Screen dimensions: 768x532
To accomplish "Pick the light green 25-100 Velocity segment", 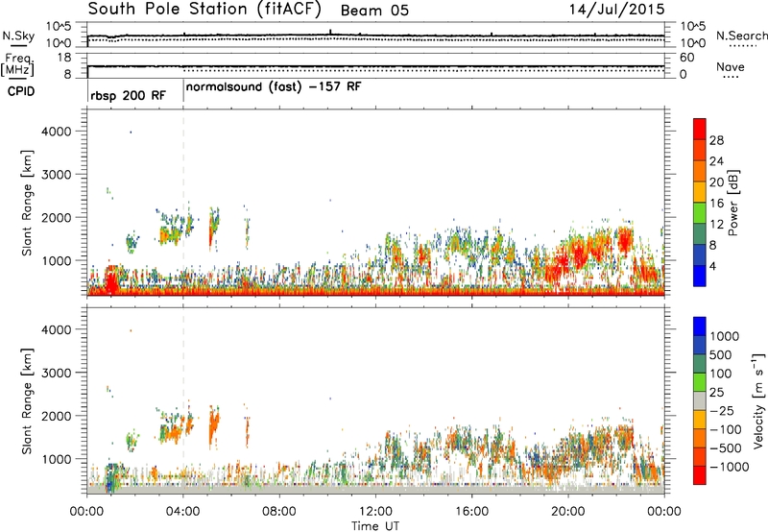I will click(x=700, y=382).
